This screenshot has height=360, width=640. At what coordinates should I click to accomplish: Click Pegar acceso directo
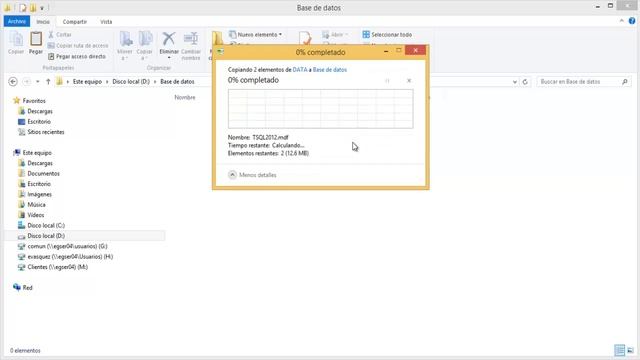[x=77, y=56]
